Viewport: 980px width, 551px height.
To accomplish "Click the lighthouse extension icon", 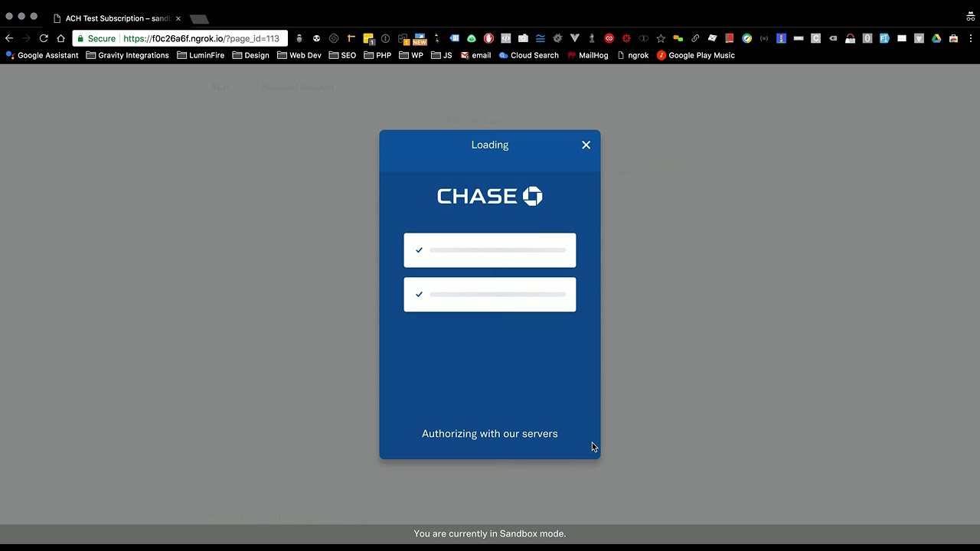I will [x=781, y=38].
